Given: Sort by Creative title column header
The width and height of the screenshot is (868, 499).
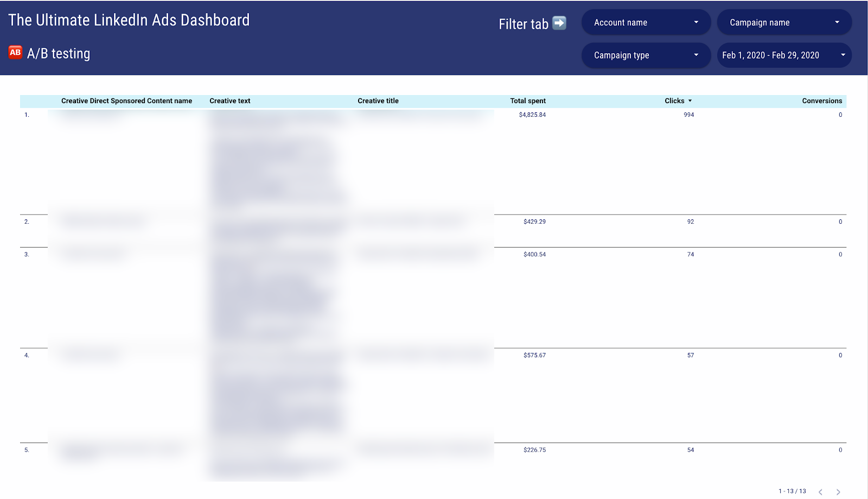Looking at the screenshot, I should point(378,101).
